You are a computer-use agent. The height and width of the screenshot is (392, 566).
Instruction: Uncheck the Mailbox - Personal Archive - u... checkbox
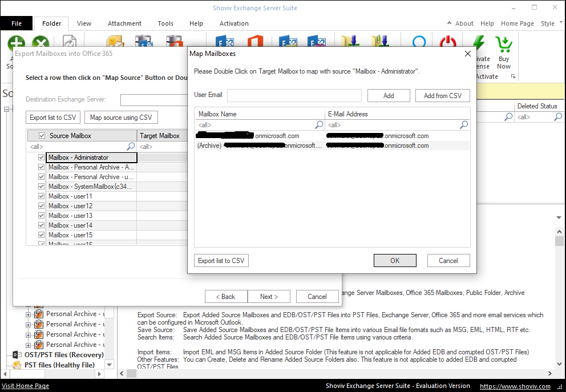click(x=41, y=177)
